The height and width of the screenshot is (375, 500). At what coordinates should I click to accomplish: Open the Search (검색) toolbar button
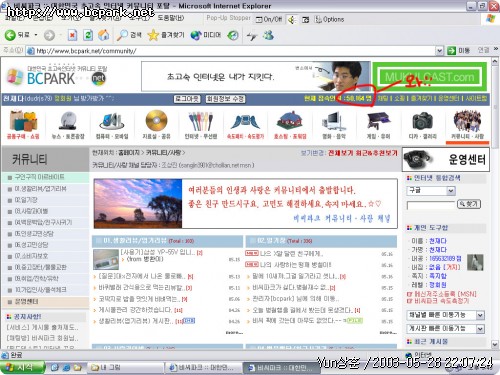coord(129,35)
